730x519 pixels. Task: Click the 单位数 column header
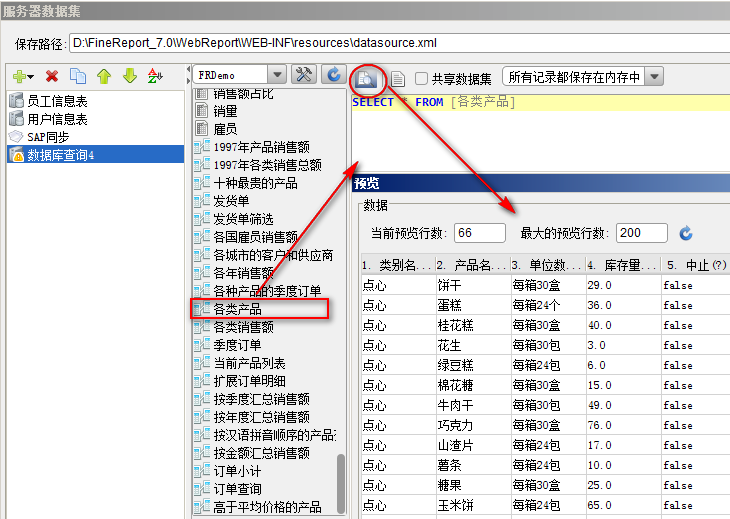548,265
